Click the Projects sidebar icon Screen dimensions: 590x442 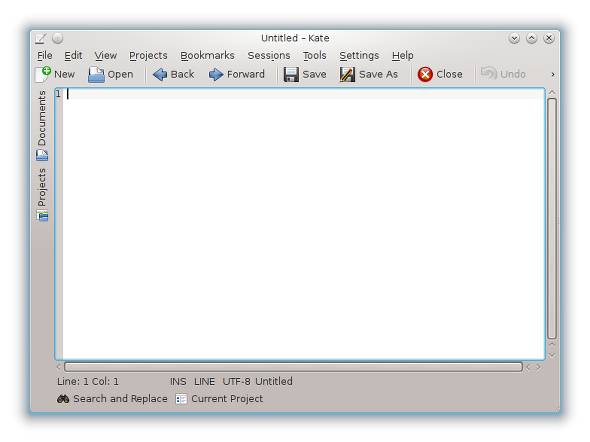pyautogui.click(x=42, y=216)
